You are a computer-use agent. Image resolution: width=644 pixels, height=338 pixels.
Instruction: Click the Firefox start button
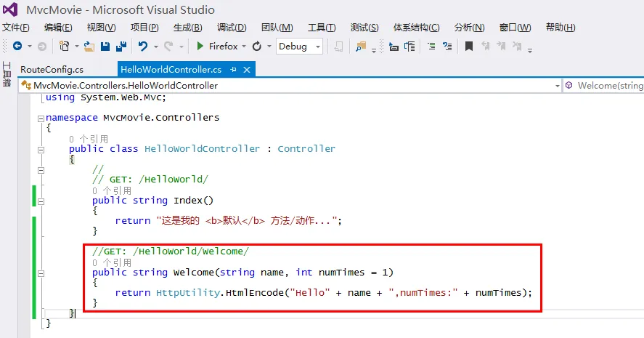218,46
